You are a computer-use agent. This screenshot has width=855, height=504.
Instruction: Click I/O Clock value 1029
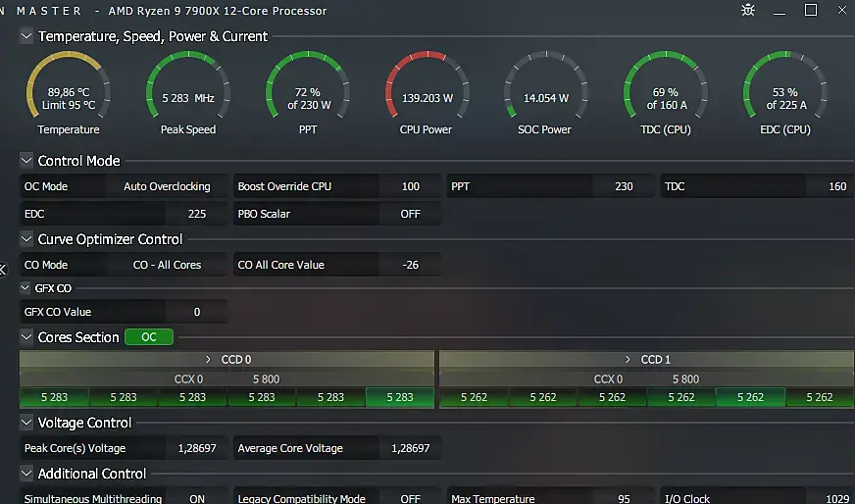pyautogui.click(x=830, y=497)
